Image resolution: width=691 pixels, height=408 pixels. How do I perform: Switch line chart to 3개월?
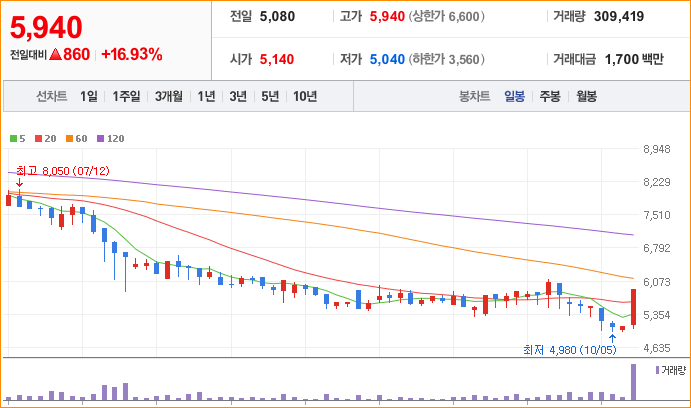pos(168,96)
